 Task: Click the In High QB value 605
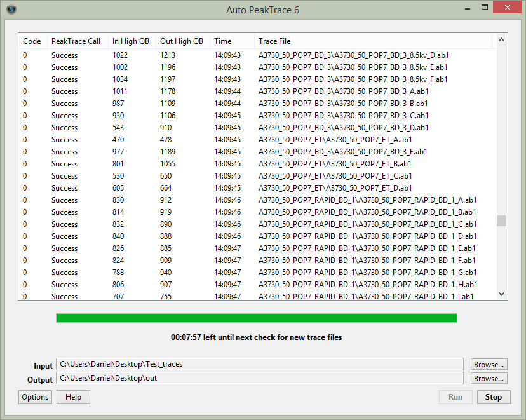(118, 188)
